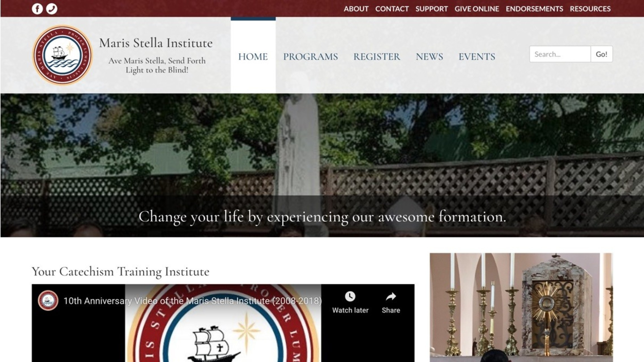Open the News section
644x362 pixels.
(x=429, y=56)
